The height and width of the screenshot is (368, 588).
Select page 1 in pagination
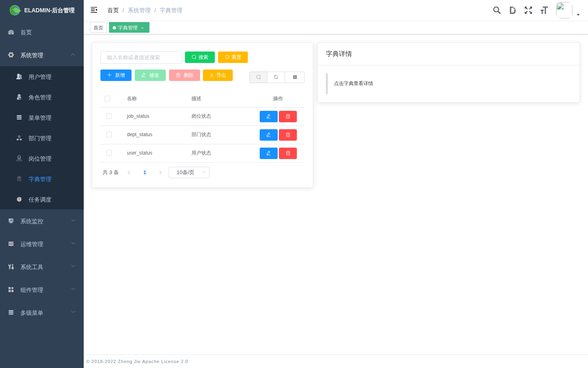pyautogui.click(x=145, y=173)
